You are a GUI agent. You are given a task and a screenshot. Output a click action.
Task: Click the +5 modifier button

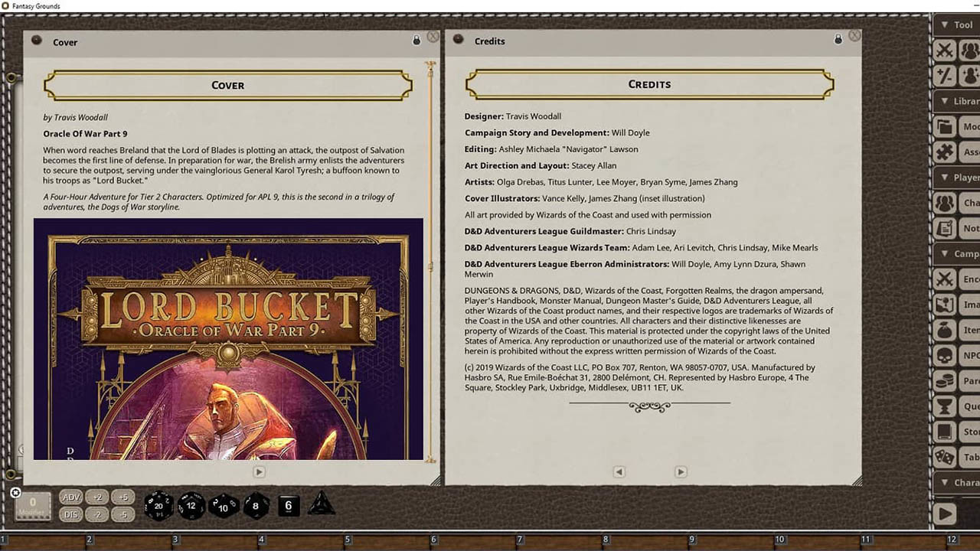pyautogui.click(x=122, y=497)
